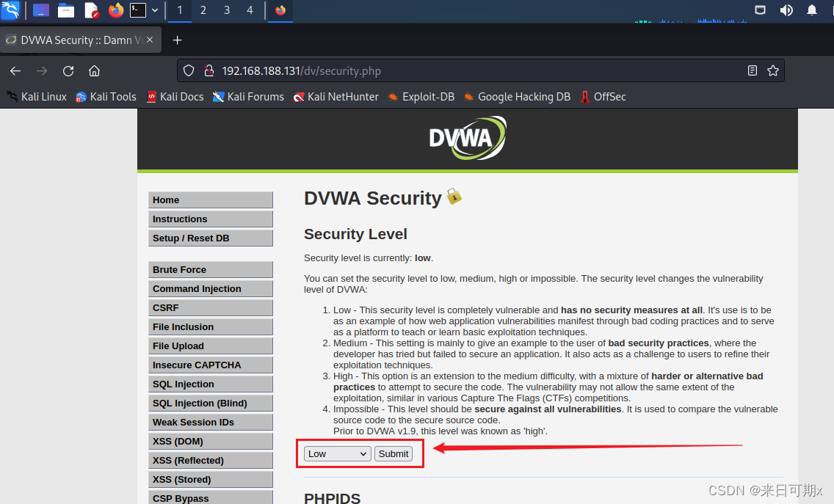Click the DVWA logo banner
834x504 pixels.
click(x=468, y=138)
